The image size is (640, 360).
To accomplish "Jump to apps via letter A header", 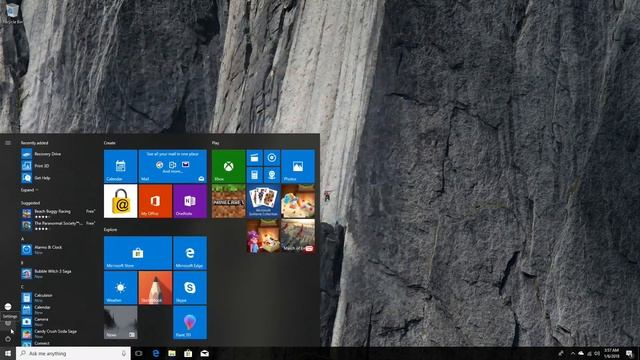I will click(x=22, y=239).
